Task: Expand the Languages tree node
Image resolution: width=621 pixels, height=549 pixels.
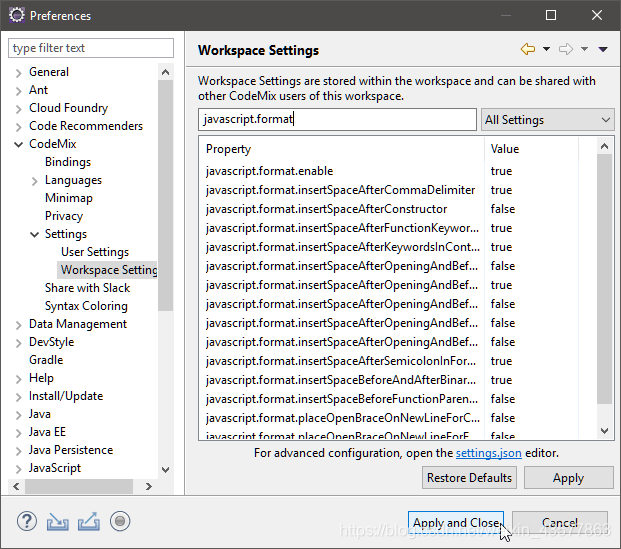Action: [x=34, y=181]
